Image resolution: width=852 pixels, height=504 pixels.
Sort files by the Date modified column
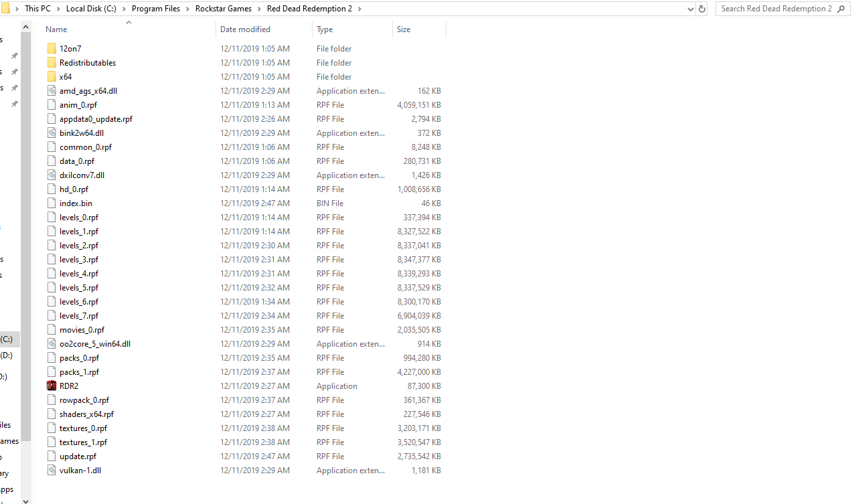pyautogui.click(x=246, y=29)
